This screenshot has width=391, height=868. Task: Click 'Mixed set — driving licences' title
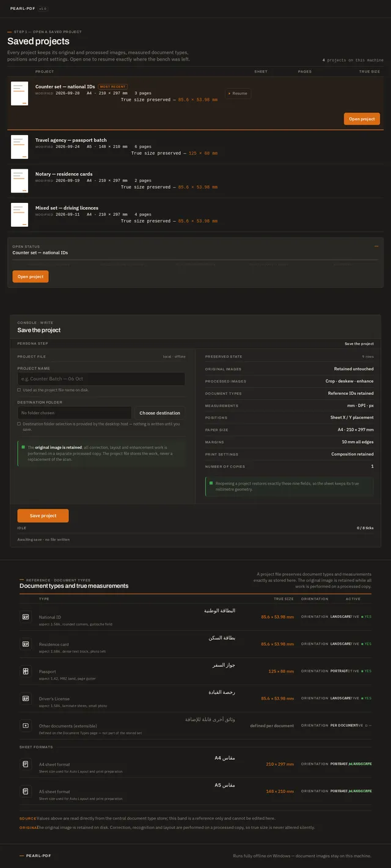(x=67, y=208)
